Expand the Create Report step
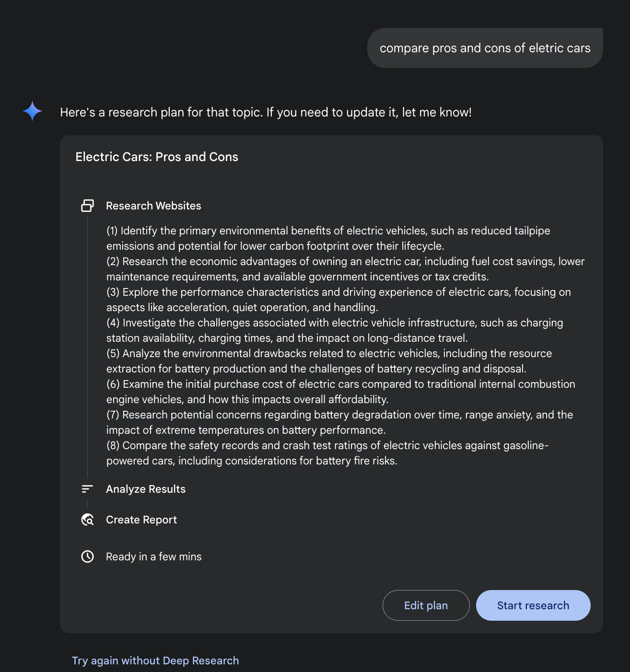The height and width of the screenshot is (672, 630). point(141,520)
